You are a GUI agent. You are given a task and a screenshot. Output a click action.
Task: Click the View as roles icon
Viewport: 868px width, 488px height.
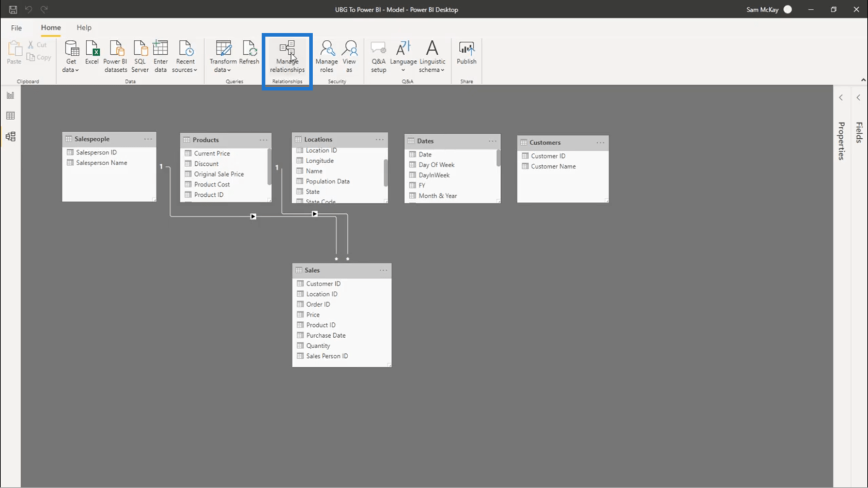[349, 56]
